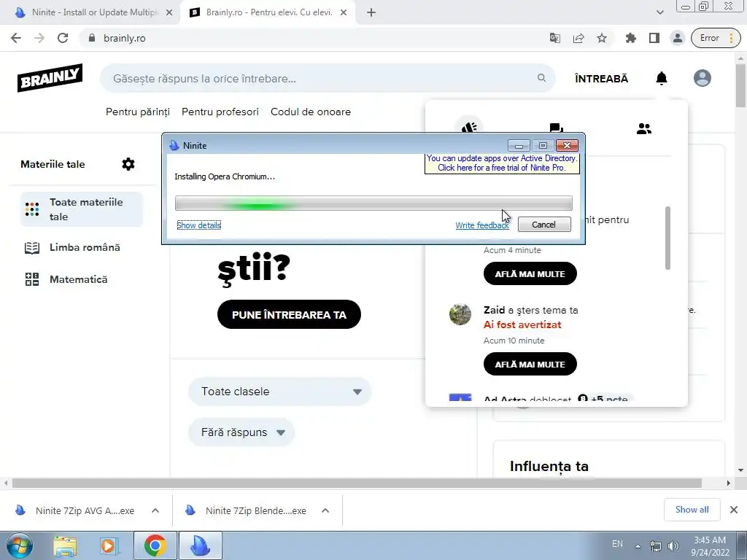
Task: Click the Brainly search input field
Action: click(x=328, y=79)
